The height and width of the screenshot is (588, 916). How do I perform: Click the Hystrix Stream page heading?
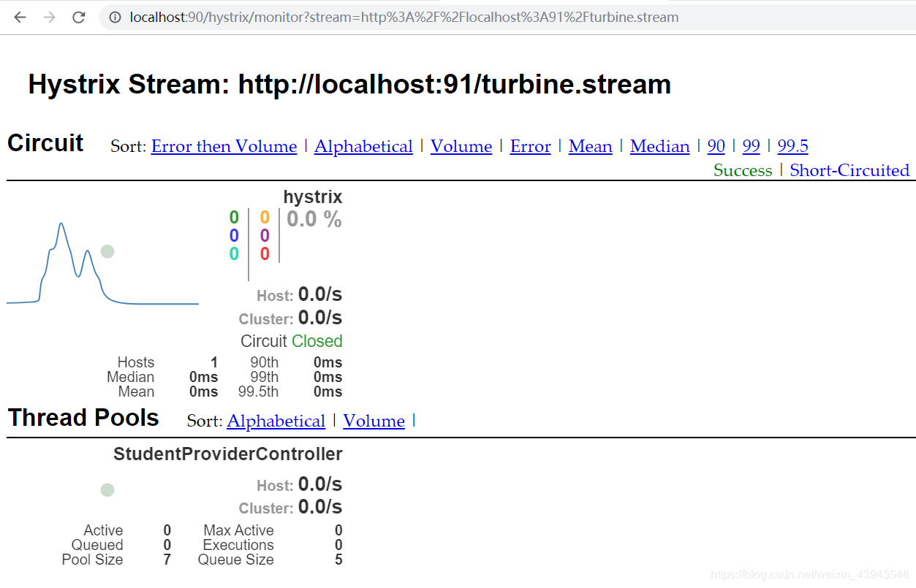pyautogui.click(x=349, y=85)
